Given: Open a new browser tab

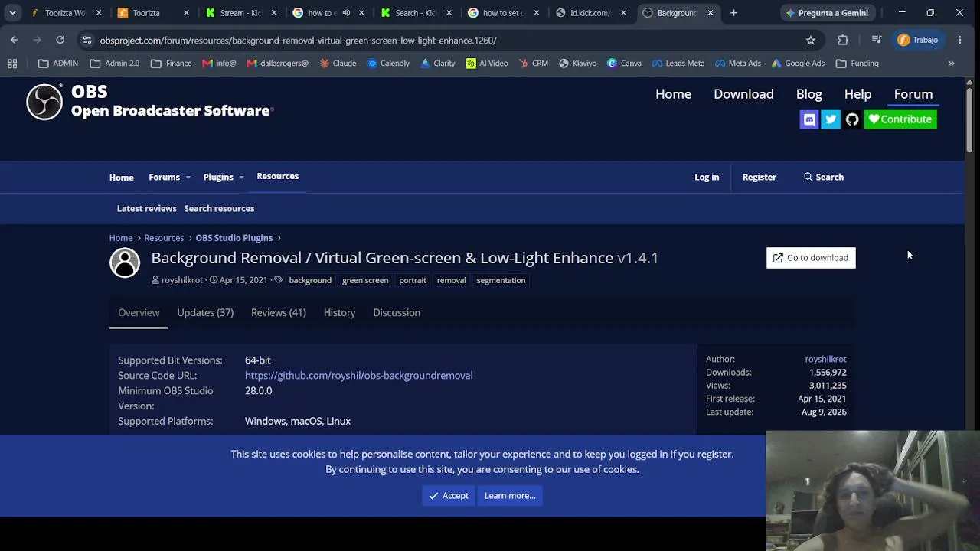Looking at the screenshot, I should [733, 13].
